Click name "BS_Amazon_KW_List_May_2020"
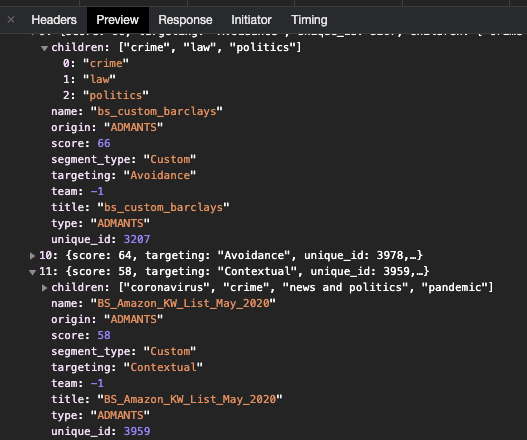 coord(183,304)
